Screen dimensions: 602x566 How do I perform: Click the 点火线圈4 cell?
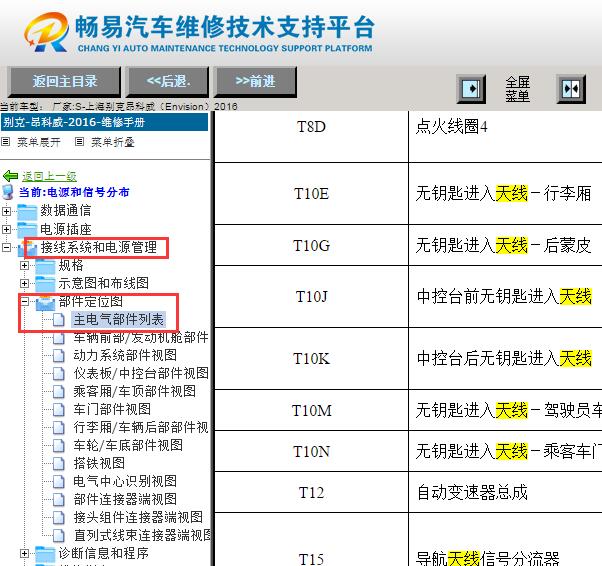click(x=505, y=137)
